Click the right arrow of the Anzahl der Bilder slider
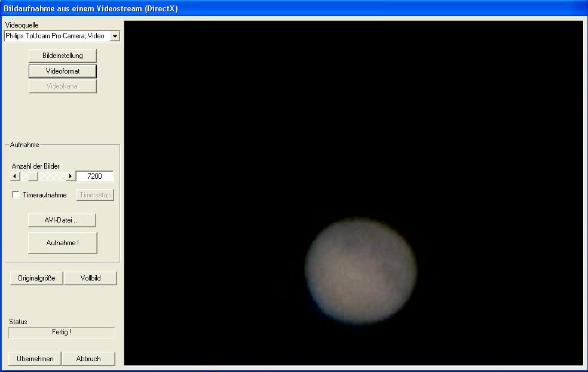This screenshot has height=372, width=588. point(71,176)
